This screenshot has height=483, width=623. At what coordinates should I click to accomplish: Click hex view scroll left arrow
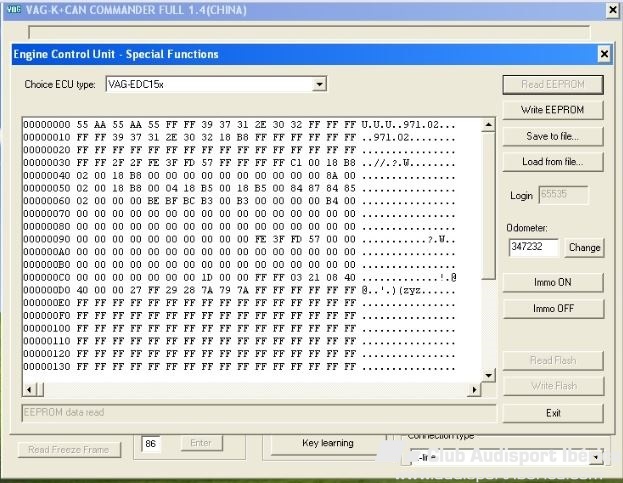29,390
